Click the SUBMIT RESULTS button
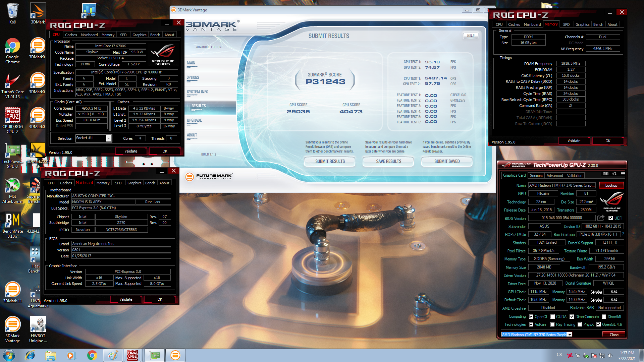Viewport: 644px width, 362px height. click(x=330, y=162)
